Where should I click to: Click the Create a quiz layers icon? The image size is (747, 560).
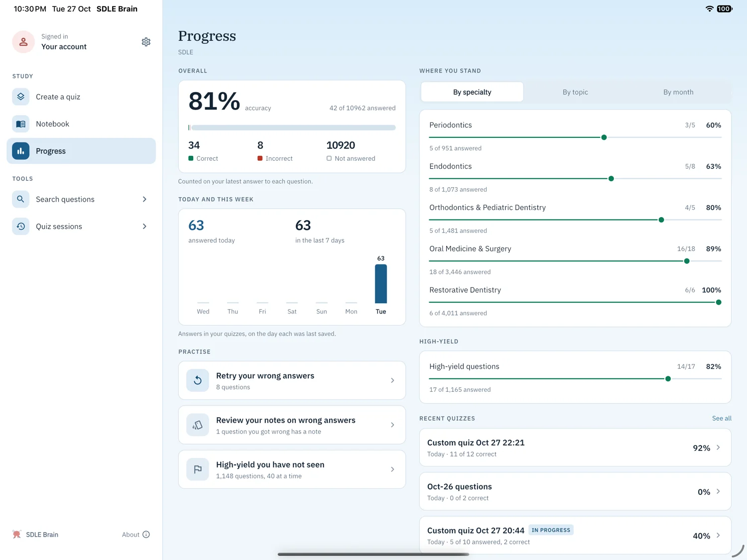(x=21, y=97)
